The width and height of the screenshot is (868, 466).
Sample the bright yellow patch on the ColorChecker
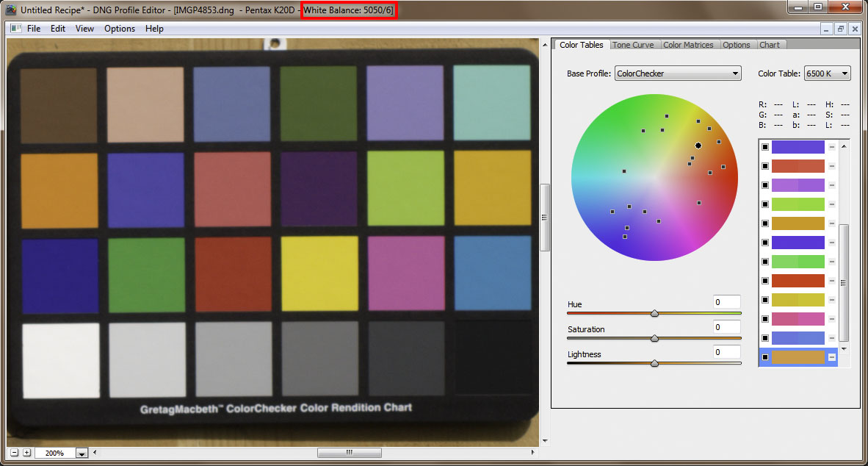point(319,273)
